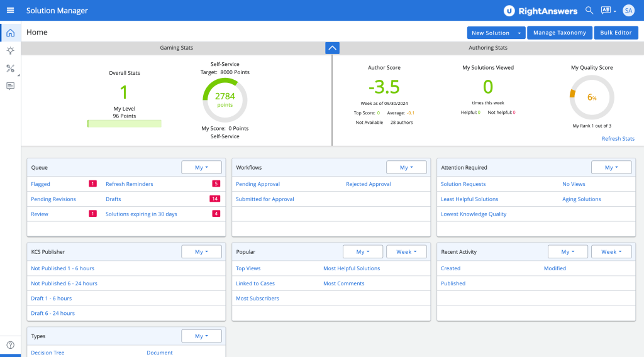Open the Bulk Editor
The image size is (644, 357).
pyautogui.click(x=616, y=33)
